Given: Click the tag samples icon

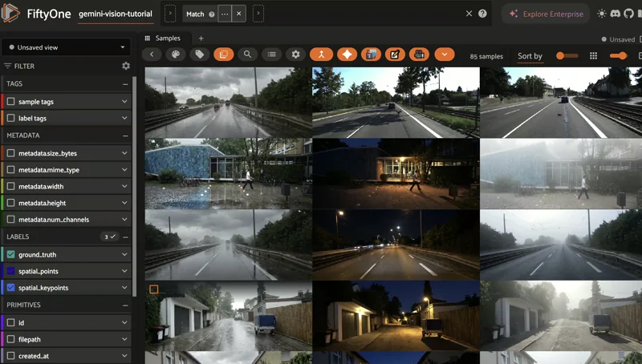Looking at the screenshot, I should pyautogui.click(x=199, y=55).
